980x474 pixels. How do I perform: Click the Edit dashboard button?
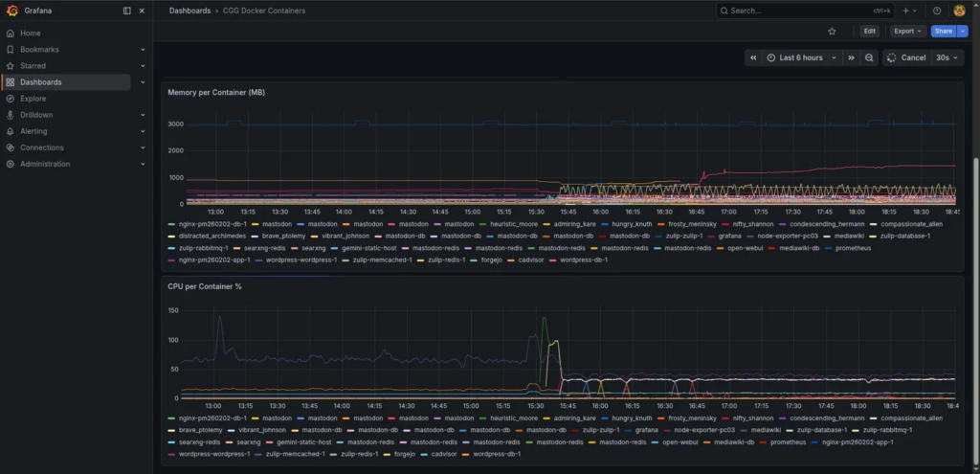pyautogui.click(x=869, y=31)
